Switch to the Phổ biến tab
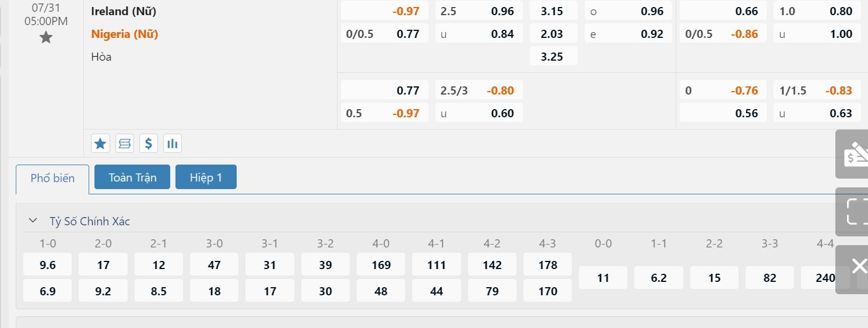 [x=52, y=178]
